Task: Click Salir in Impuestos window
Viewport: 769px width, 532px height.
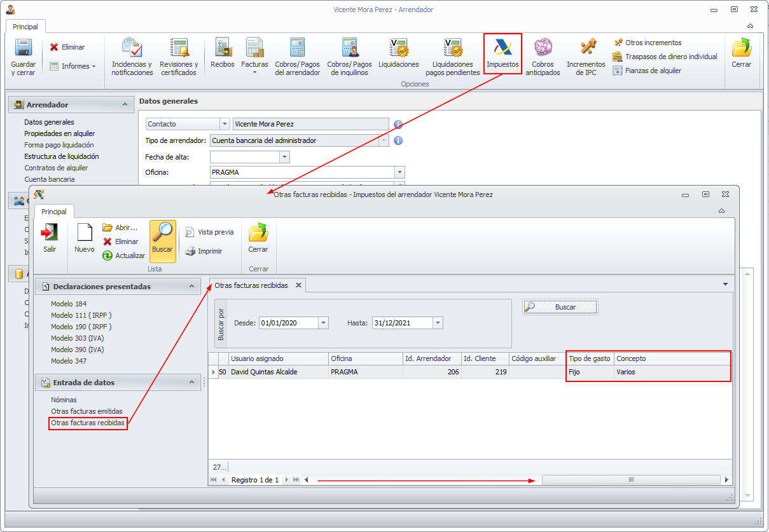Action: pos(50,239)
